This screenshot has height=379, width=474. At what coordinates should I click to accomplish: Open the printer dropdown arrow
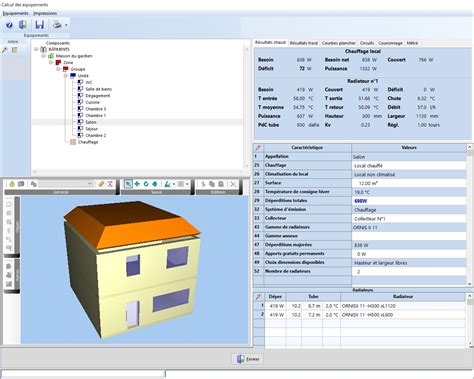tap(66, 25)
